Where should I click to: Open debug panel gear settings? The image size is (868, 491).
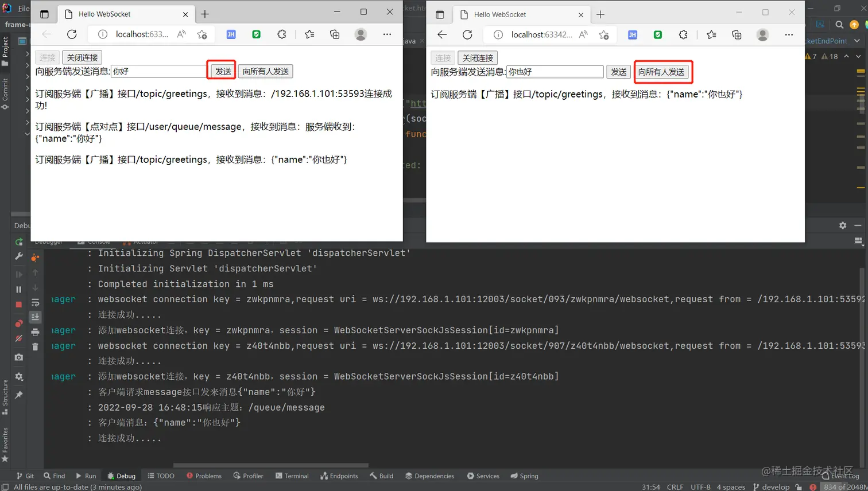tap(19, 377)
